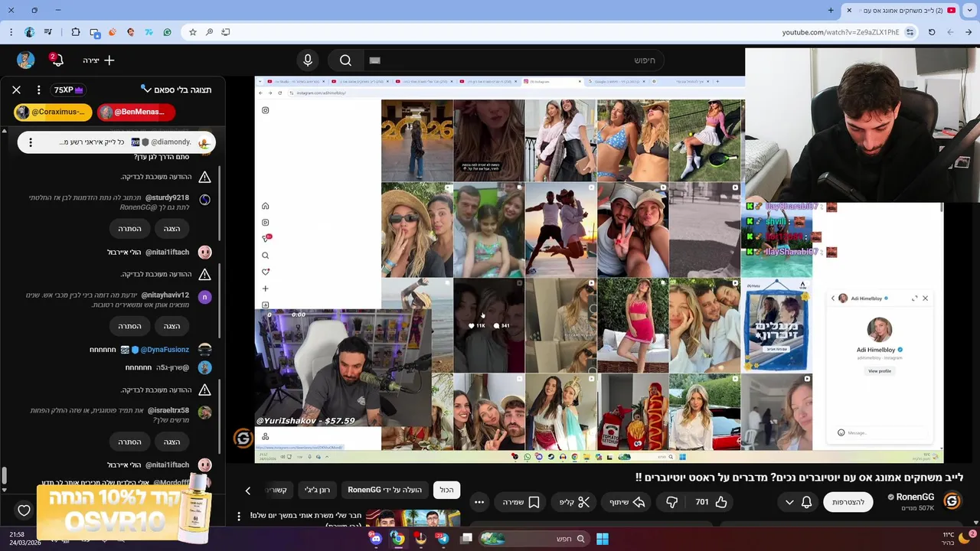Screen dimensions: 980x551
Task: Click the heart reaction button in chat
Action: [x=24, y=510]
